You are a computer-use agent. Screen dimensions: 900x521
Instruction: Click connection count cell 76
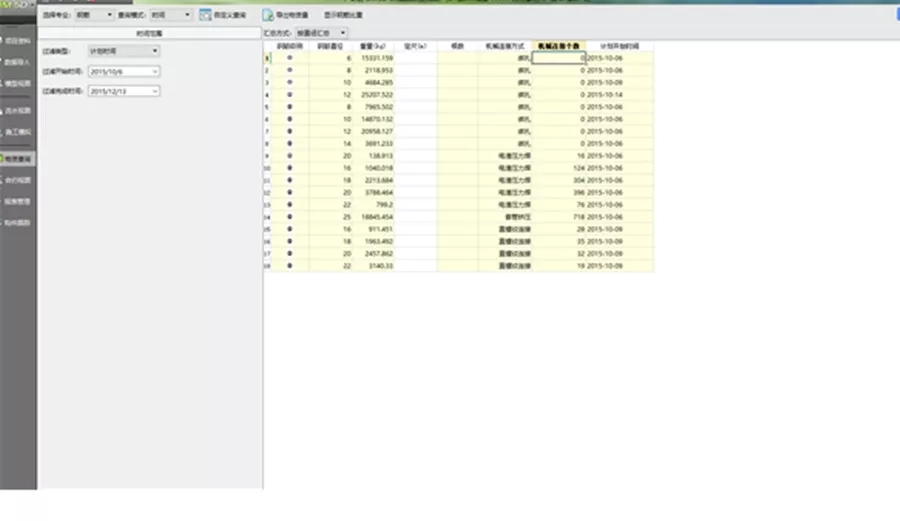click(559, 205)
